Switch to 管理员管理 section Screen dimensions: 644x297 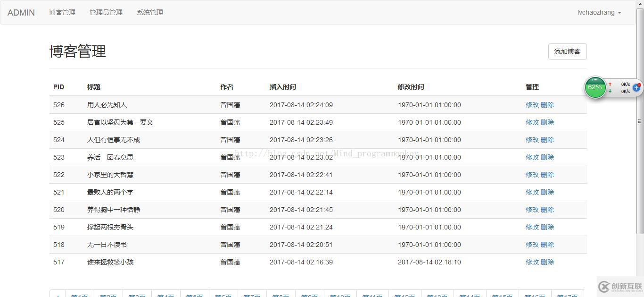pos(106,12)
